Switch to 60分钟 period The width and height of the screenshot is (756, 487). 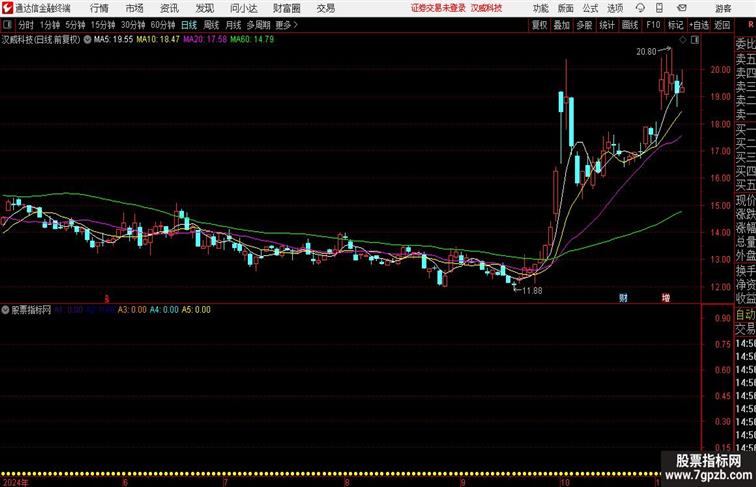163,25
